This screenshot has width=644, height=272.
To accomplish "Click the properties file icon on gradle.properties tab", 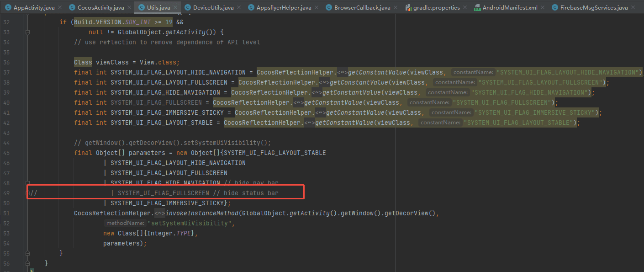I will pyautogui.click(x=408, y=8).
